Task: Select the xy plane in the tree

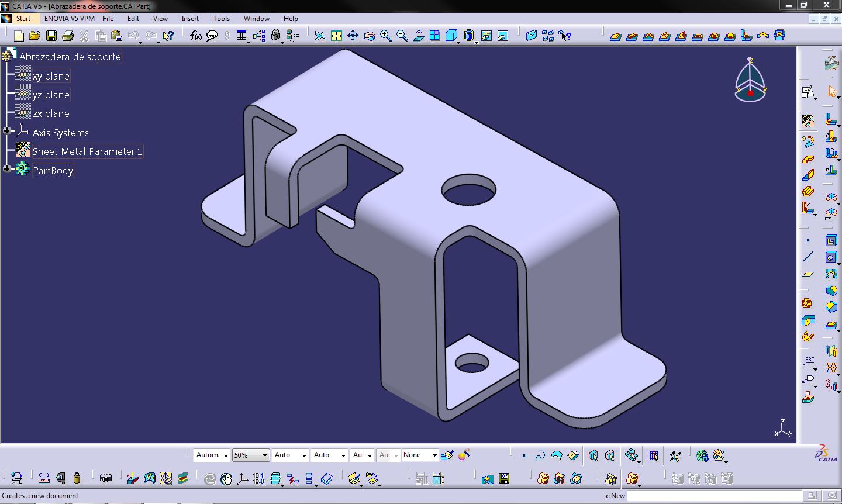Action: (x=51, y=76)
